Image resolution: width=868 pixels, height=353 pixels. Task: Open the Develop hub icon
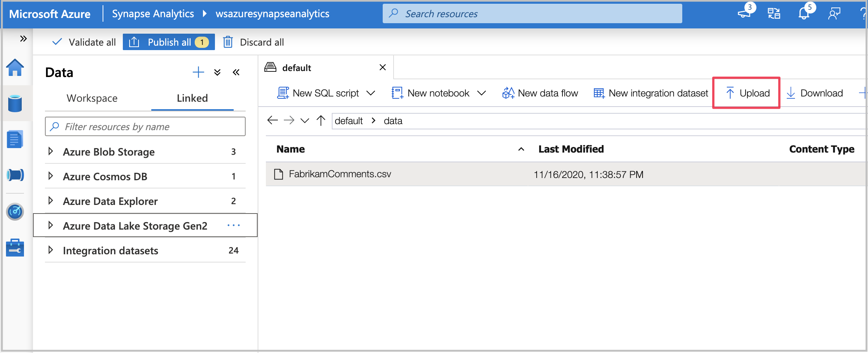coord(15,139)
